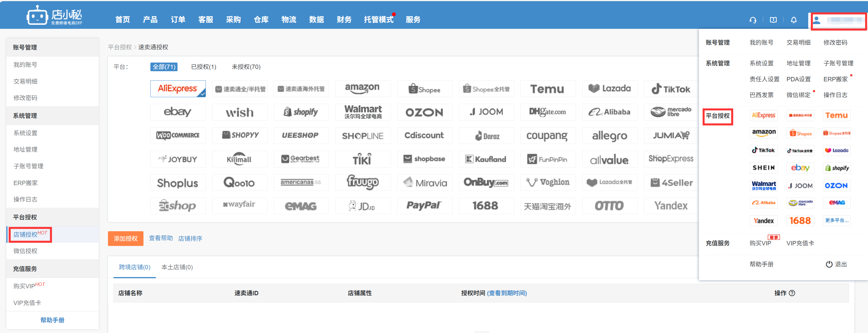Viewport: 868px width, 333px height.
Task: Filter platforms by 未授权(70)
Action: click(x=246, y=67)
